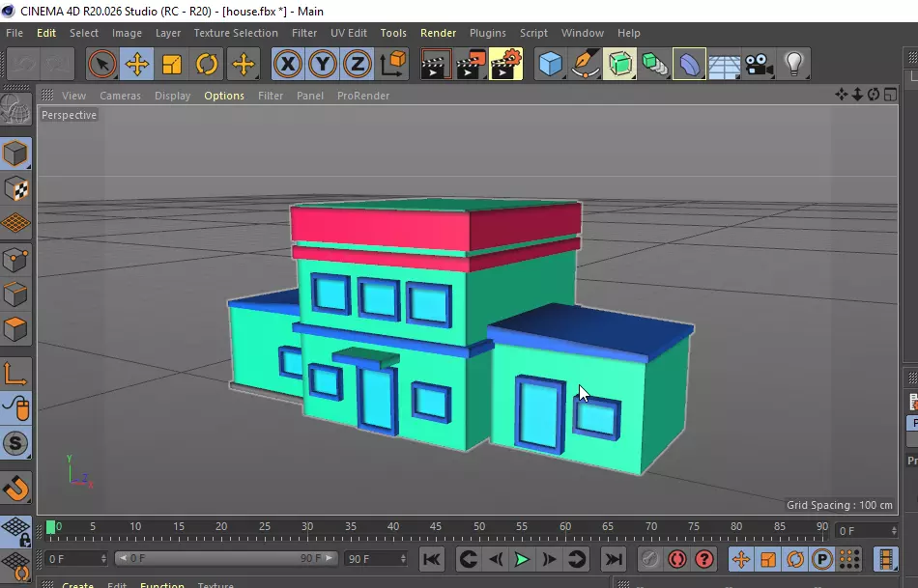Enable Axis mode L-shaped icon
The image size is (918, 588).
[15, 374]
